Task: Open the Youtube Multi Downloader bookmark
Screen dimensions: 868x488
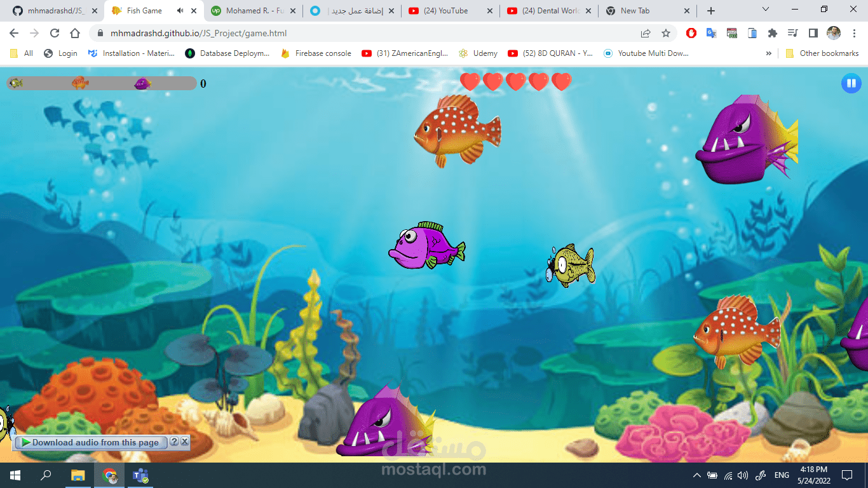Action: pyautogui.click(x=646, y=53)
